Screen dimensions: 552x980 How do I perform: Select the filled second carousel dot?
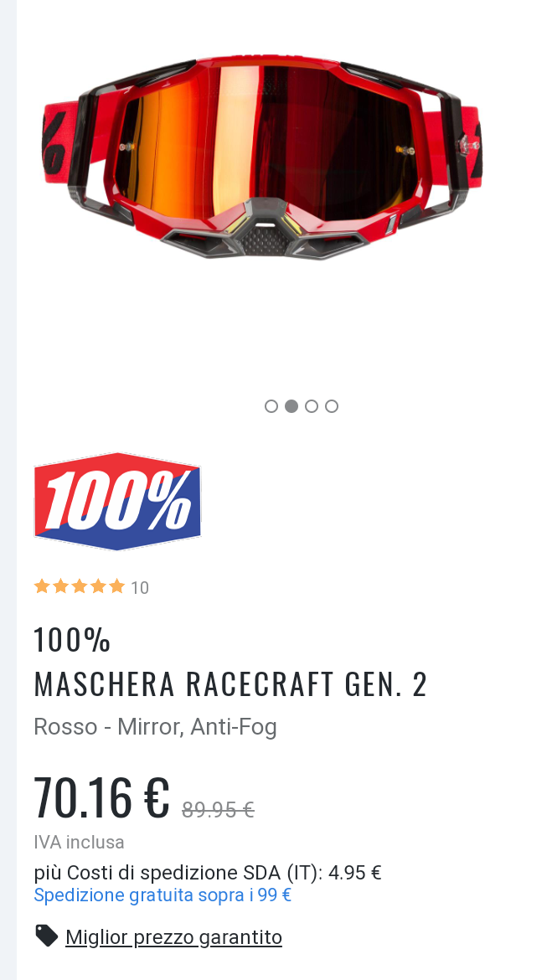(291, 406)
